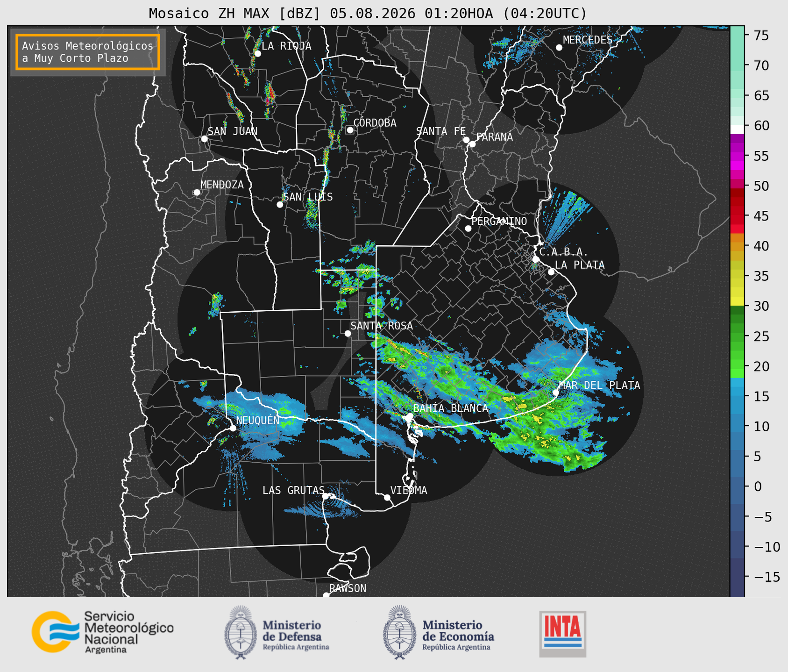Screen dimensions: 788x672
Task: Click the INTA logo
Action: (563, 634)
